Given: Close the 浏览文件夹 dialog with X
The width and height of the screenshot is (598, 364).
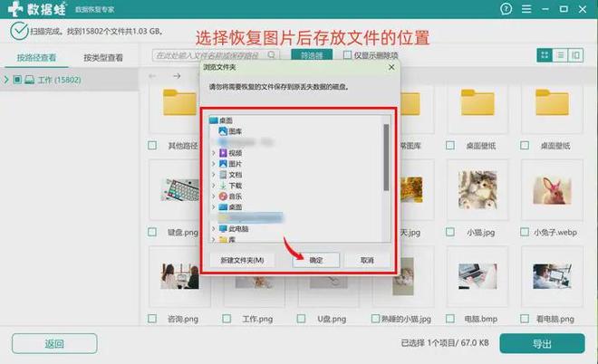Looking at the screenshot, I should click(x=391, y=67).
